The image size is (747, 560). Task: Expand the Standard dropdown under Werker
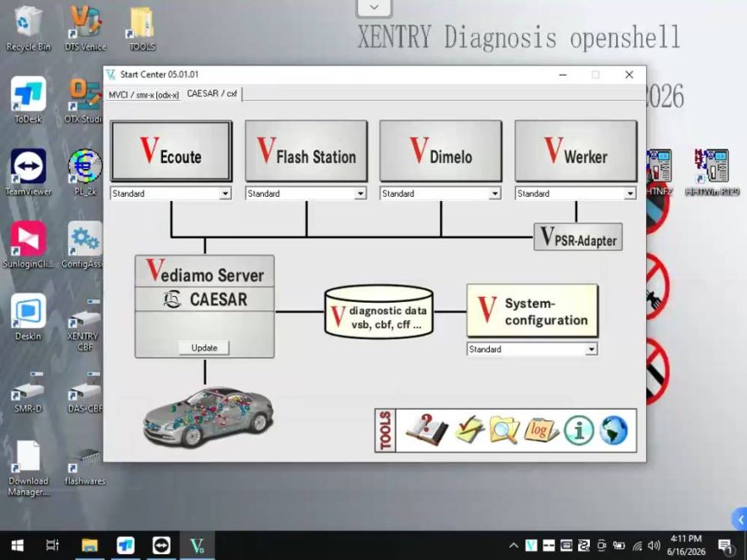630,193
